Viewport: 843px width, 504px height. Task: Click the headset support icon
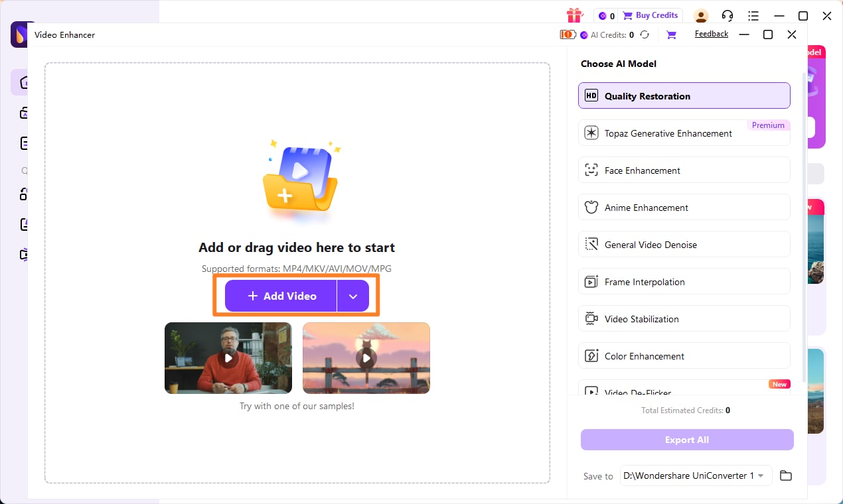click(x=728, y=16)
